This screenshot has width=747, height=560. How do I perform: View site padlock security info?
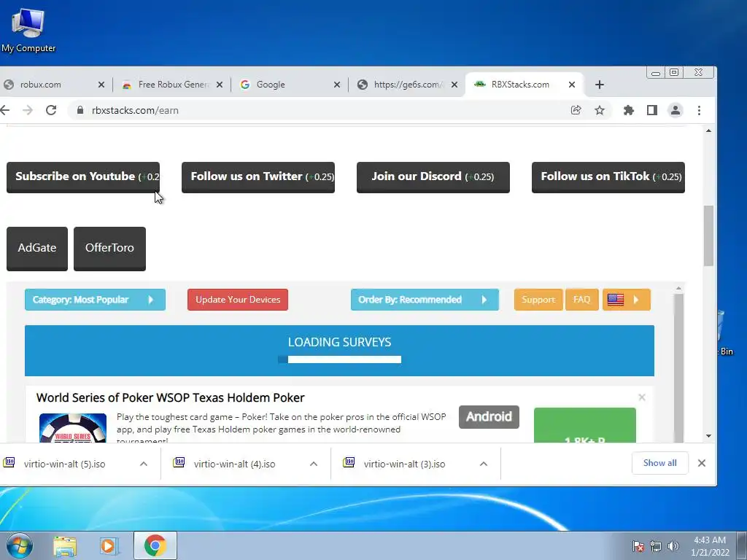tap(80, 111)
